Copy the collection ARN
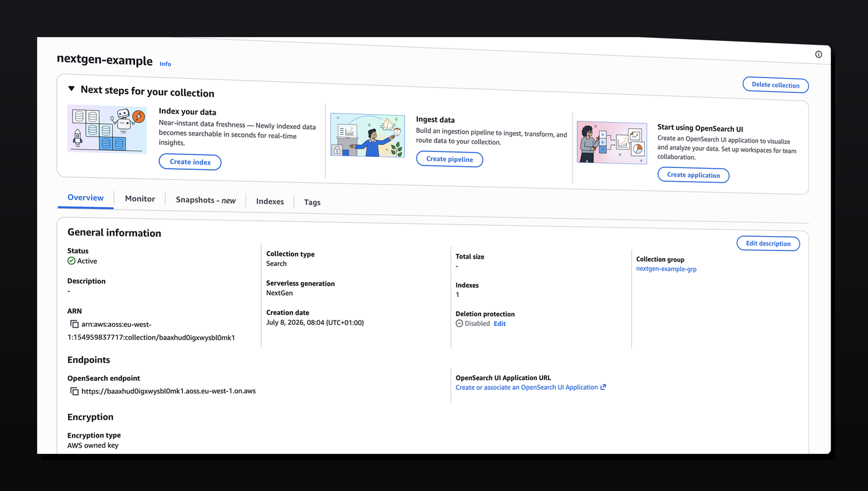 pos(74,324)
